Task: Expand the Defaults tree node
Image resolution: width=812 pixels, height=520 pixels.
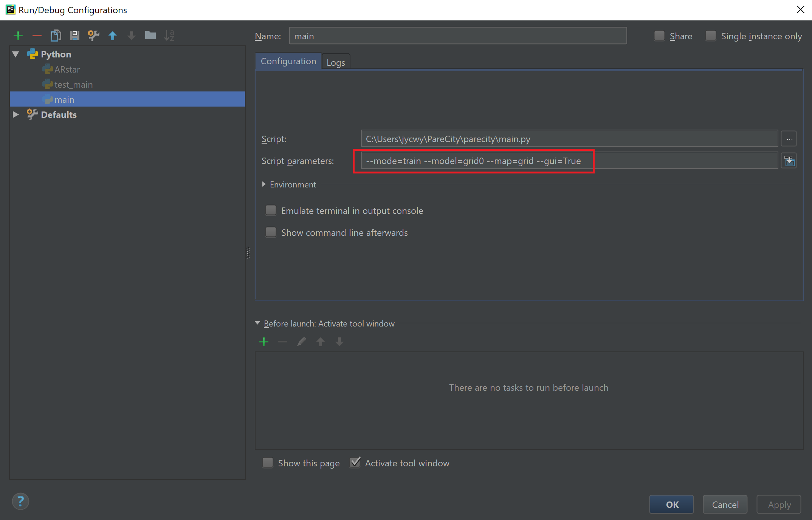Action: tap(15, 115)
